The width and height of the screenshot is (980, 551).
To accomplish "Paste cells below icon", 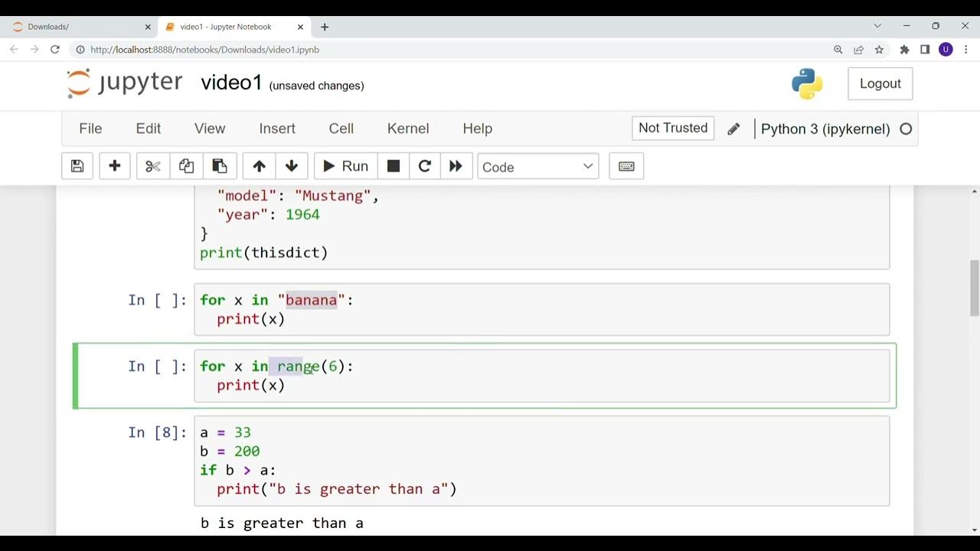I will (x=219, y=166).
